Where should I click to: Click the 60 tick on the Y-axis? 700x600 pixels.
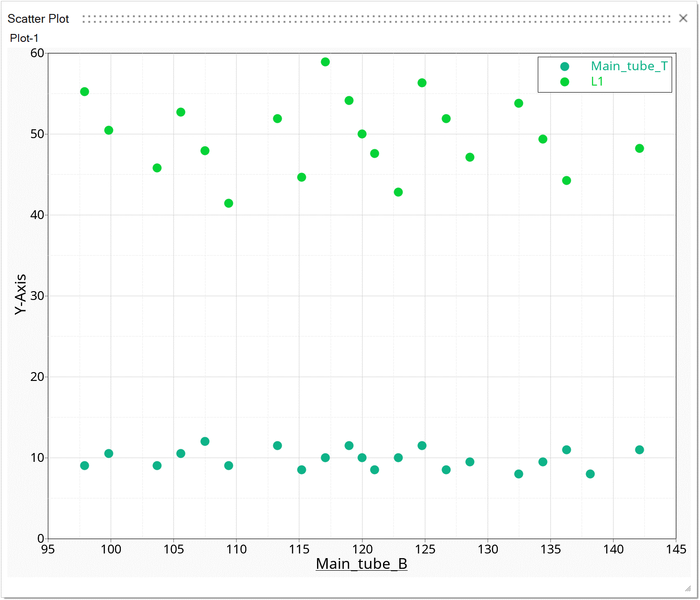pyautogui.click(x=37, y=53)
